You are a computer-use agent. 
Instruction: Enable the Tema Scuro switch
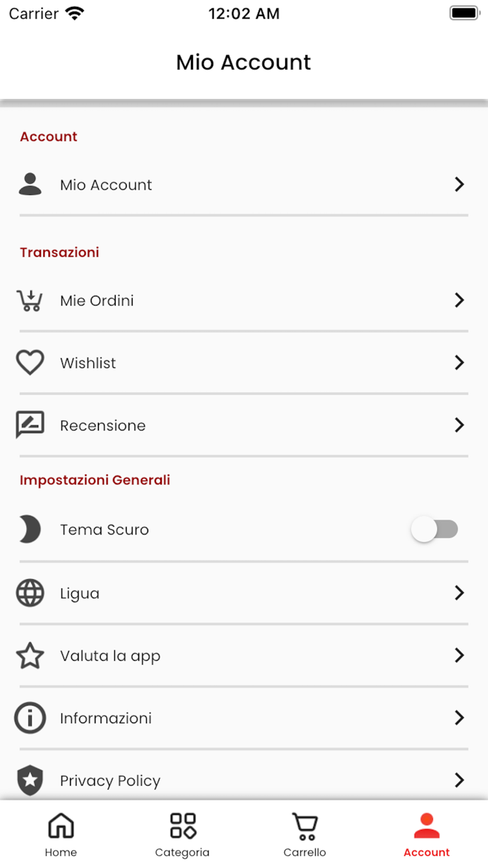tap(434, 530)
